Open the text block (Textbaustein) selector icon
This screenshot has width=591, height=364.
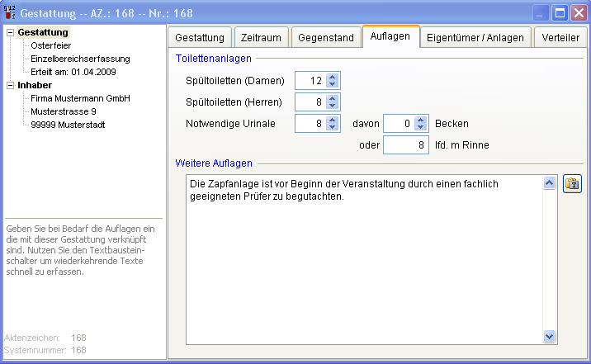click(572, 184)
